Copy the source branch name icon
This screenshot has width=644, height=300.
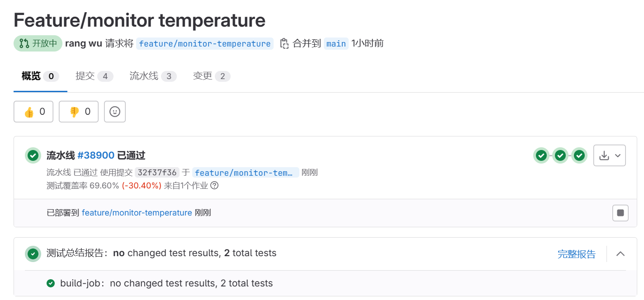(x=284, y=43)
